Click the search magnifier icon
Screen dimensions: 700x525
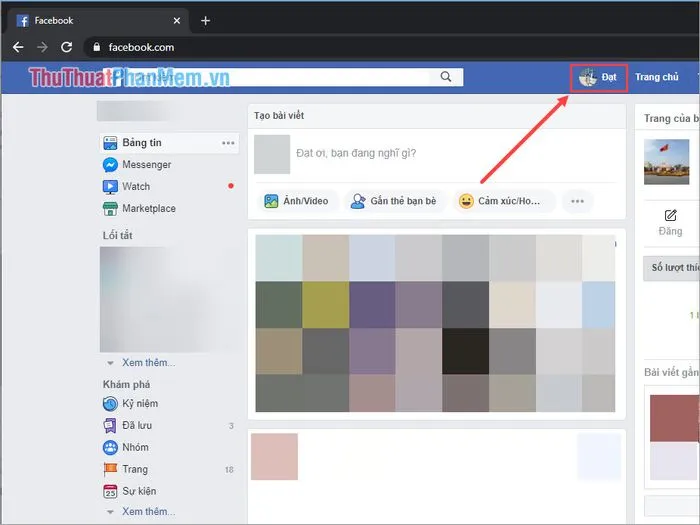(446, 77)
